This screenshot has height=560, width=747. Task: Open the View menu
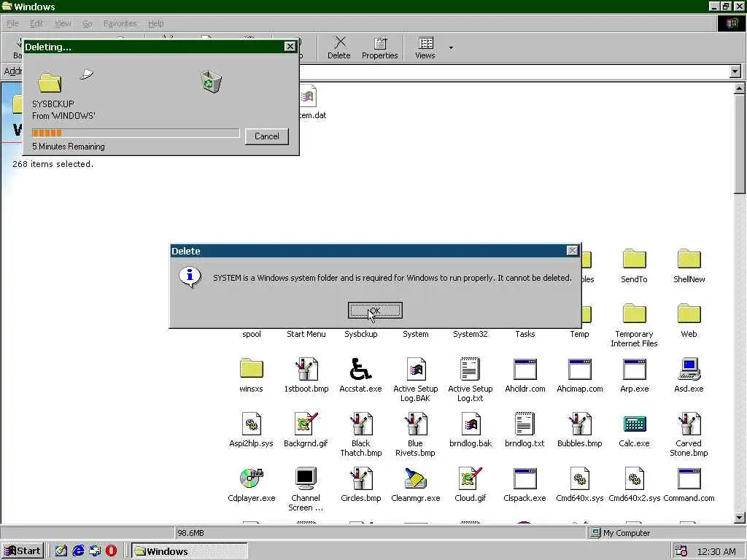point(63,23)
